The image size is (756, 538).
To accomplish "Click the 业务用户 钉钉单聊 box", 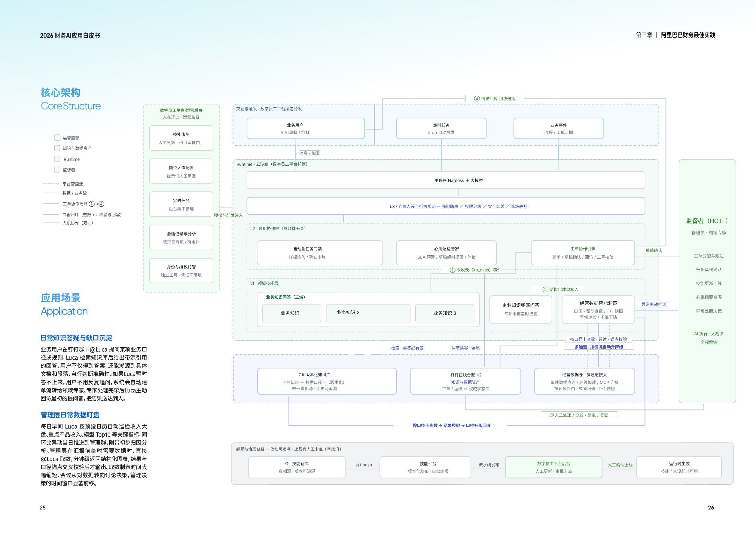I will tap(306, 128).
